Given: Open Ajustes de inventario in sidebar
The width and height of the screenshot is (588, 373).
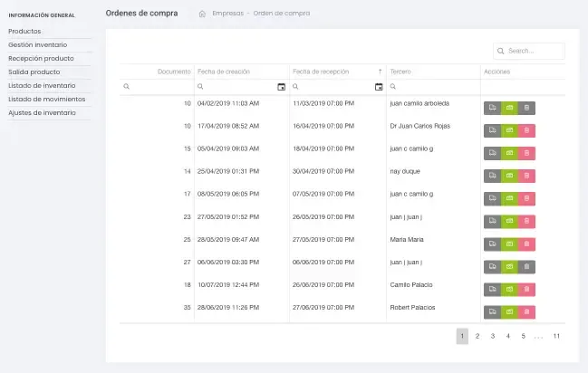Looking at the screenshot, I should point(42,112).
